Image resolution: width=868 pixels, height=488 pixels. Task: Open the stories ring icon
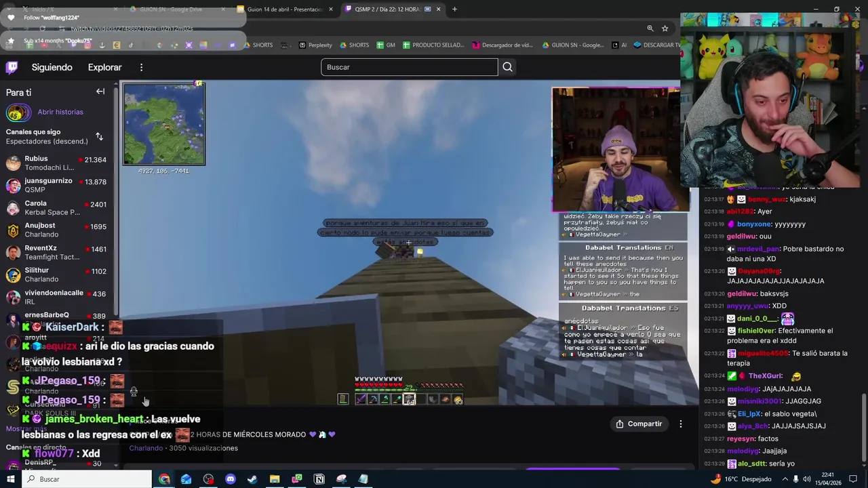(x=18, y=113)
